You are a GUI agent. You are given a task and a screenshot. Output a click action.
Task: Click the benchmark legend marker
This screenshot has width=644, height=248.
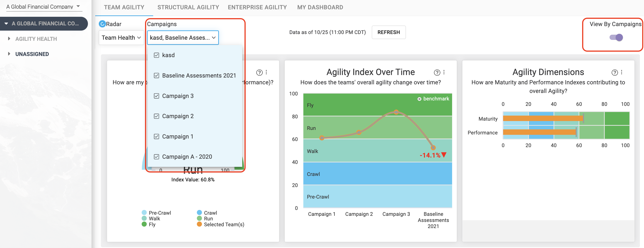tap(419, 99)
